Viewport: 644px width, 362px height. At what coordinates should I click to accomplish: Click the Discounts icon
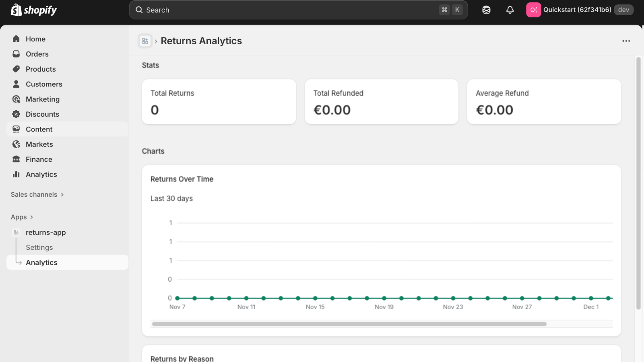point(16,114)
